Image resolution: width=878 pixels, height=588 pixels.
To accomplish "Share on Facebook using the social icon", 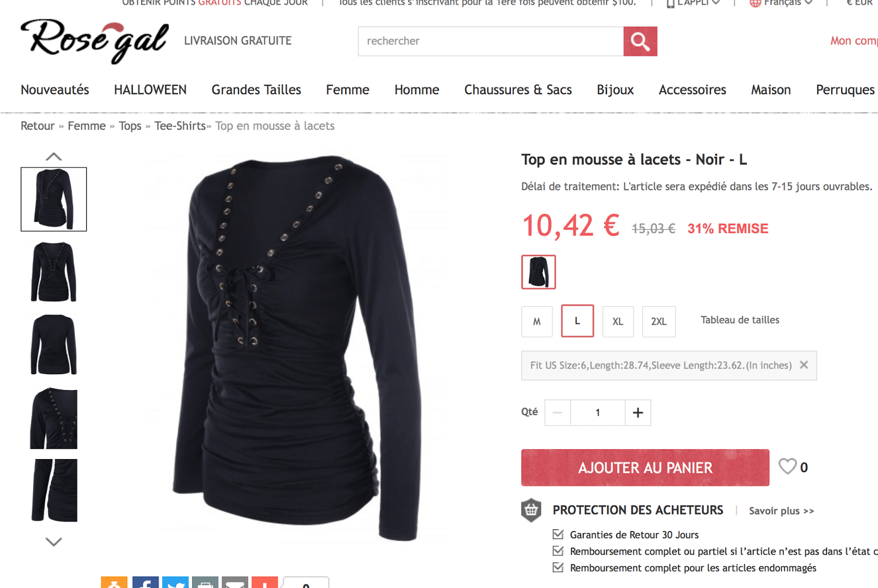I will click(145, 583).
